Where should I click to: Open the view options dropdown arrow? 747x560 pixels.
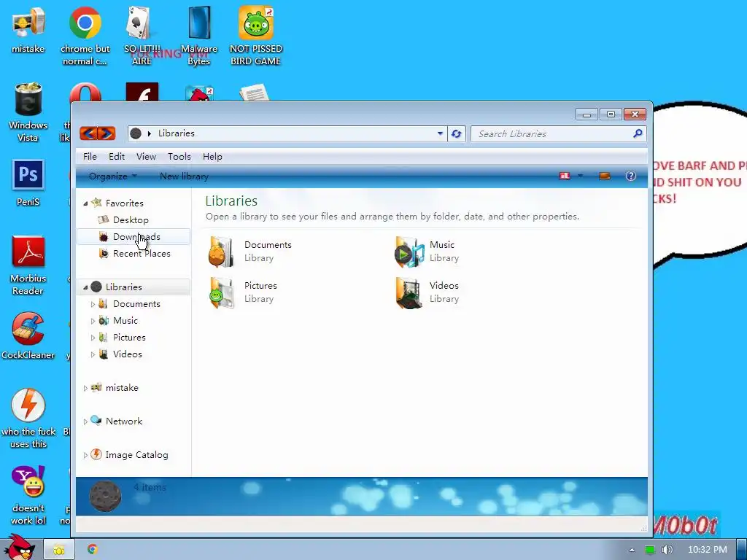click(x=580, y=176)
